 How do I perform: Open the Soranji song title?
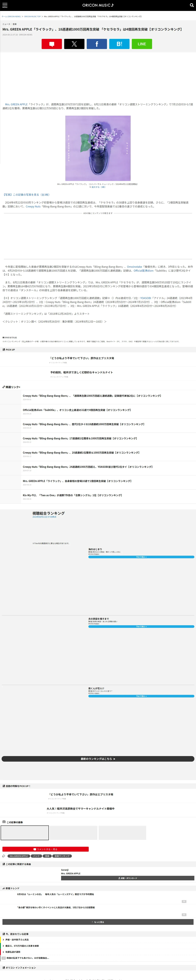pos(65,870)
